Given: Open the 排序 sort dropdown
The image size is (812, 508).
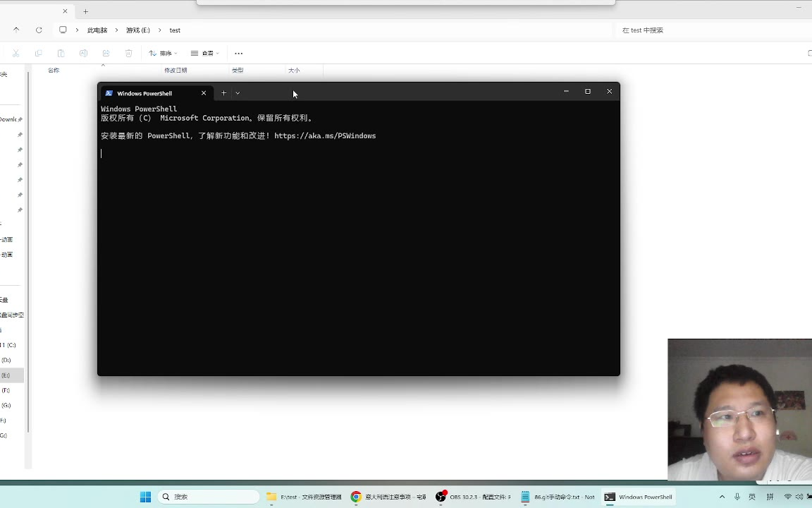Looking at the screenshot, I should coord(163,54).
